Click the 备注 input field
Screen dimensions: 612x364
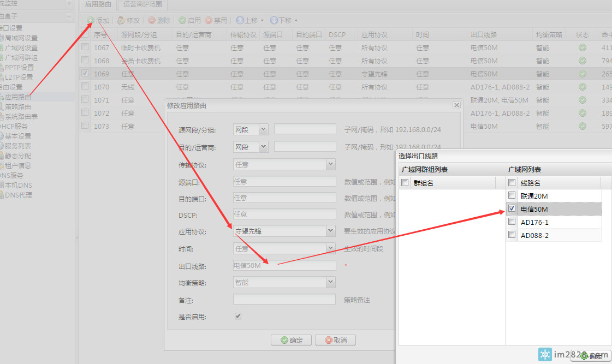click(284, 300)
